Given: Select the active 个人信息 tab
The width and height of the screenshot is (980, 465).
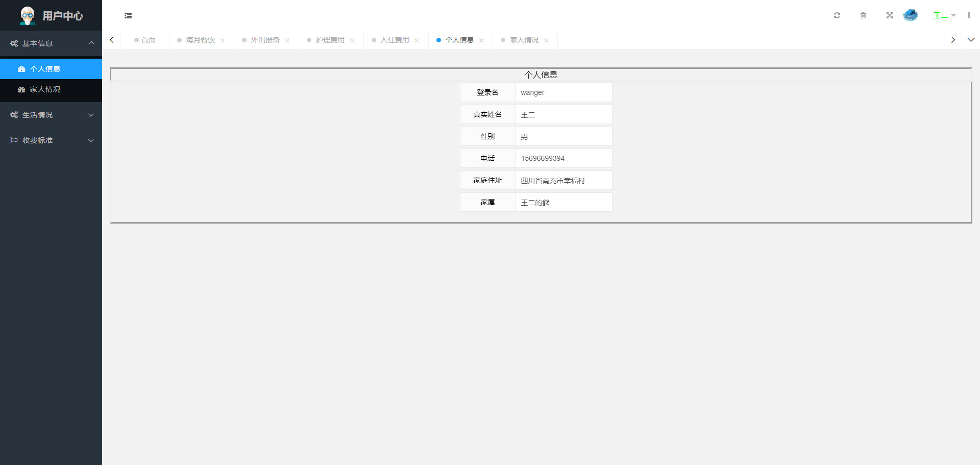Looking at the screenshot, I should click(x=459, y=40).
